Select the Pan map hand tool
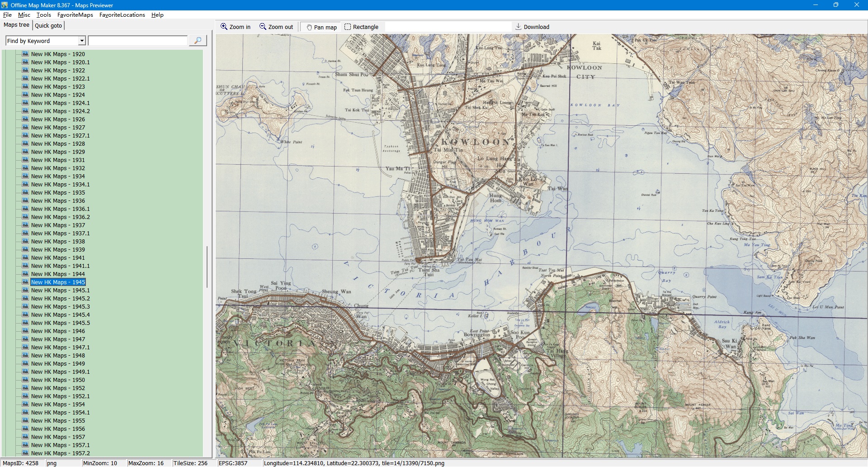This screenshot has width=868, height=467. click(x=309, y=27)
